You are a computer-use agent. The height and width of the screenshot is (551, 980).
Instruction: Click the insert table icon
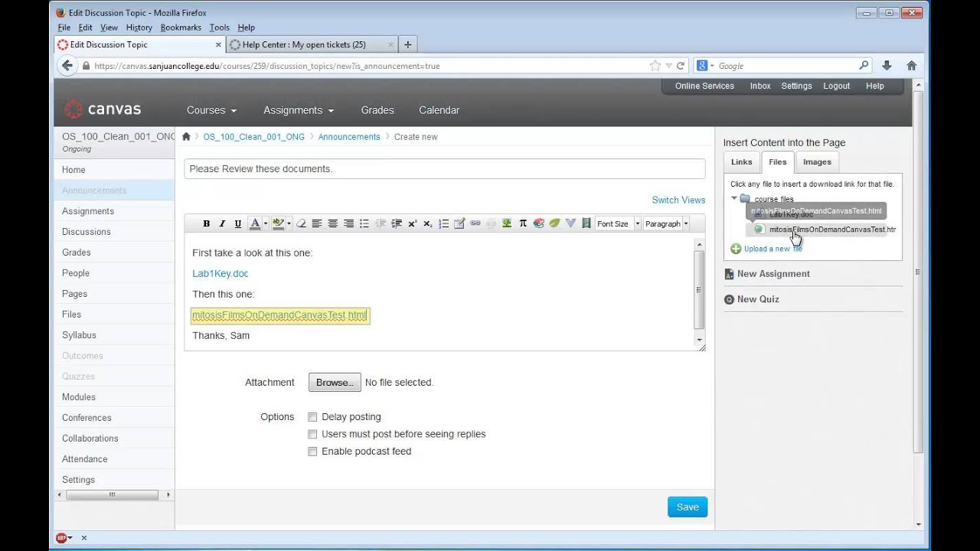coord(459,223)
